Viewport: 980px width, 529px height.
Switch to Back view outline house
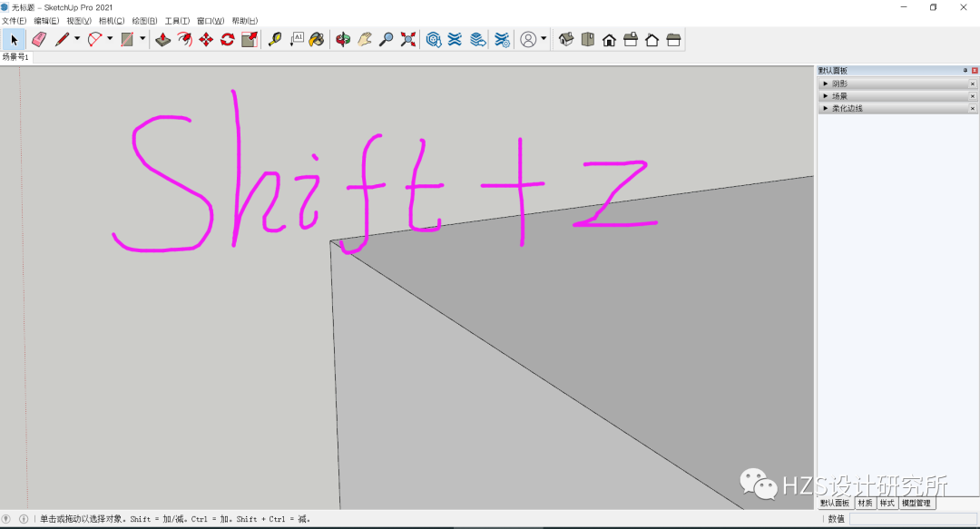click(x=652, y=40)
